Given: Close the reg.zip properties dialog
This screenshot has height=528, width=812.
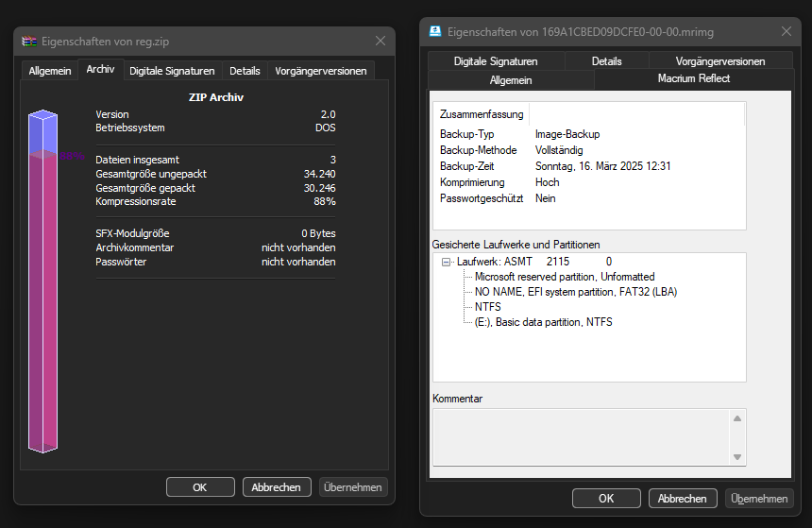Looking at the screenshot, I should [x=381, y=41].
